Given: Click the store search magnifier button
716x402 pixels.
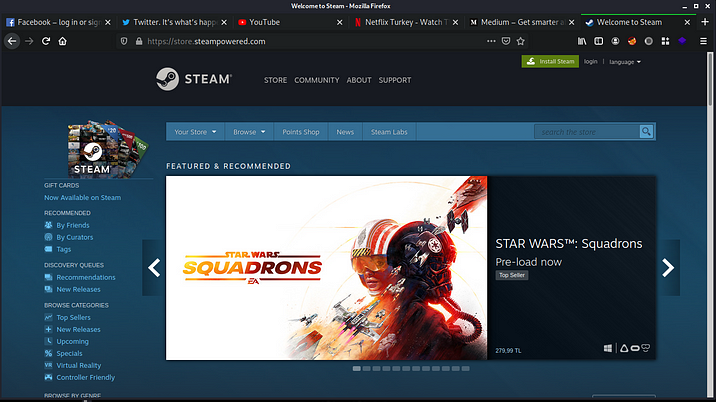Looking at the screenshot, I should 646,132.
